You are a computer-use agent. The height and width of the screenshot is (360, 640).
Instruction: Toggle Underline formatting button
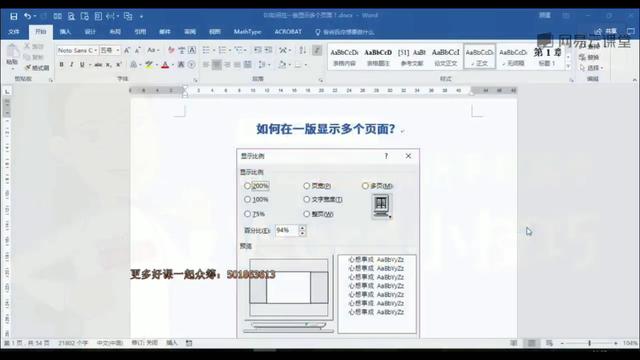tap(82, 65)
